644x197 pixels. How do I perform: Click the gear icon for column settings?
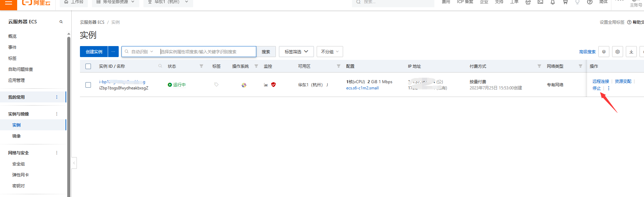coord(618,52)
